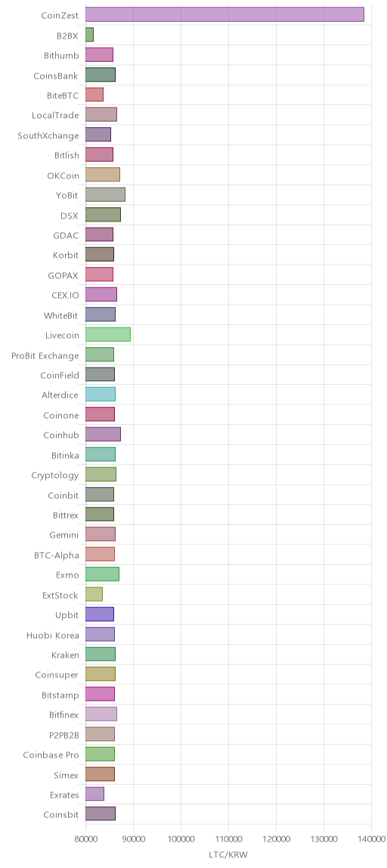Image resolution: width=387 pixels, height=868 pixels.
Task: Click the CoinZest purple bar
Action: (x=224, y=15)
